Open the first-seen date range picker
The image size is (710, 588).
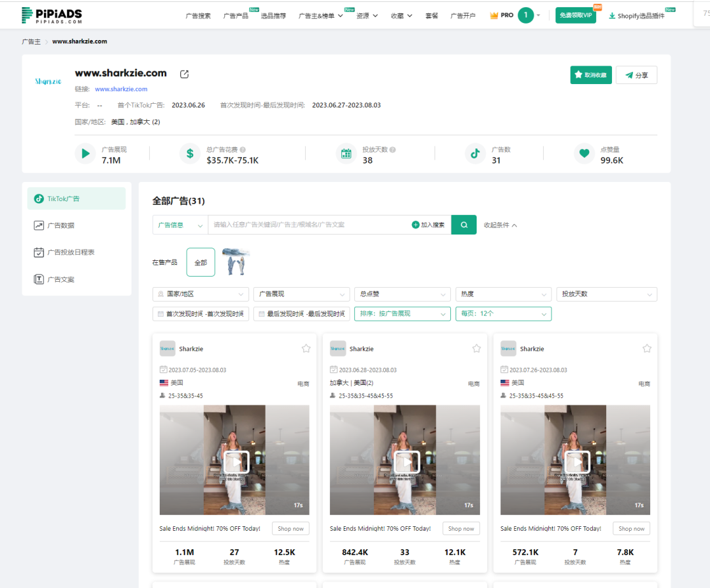[x=201, y=313]
